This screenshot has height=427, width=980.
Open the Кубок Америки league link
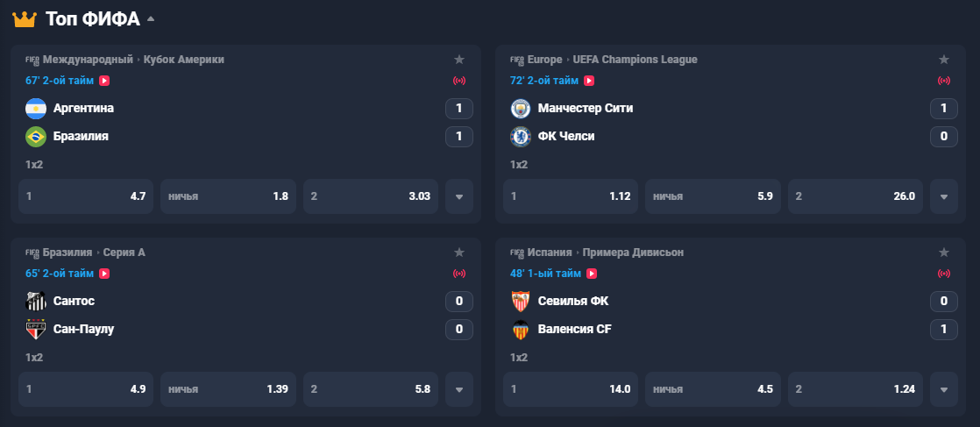184,60
